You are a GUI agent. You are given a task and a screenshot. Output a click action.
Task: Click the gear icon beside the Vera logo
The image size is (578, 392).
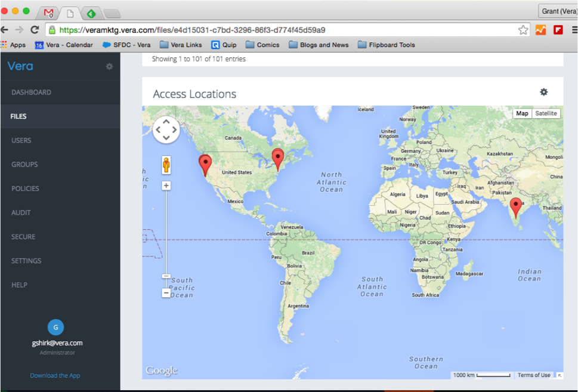[x=109, y=66]
